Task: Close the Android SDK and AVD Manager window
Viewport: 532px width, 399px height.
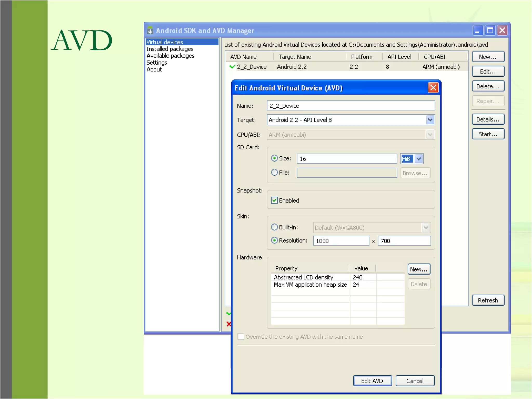Action: coord(502,30)
